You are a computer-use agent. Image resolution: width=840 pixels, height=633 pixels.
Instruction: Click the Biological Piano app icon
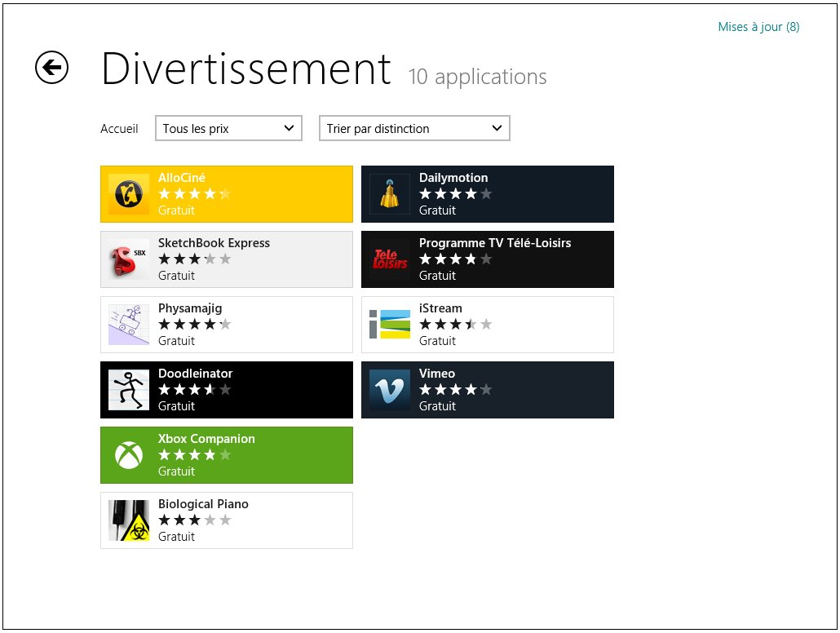129,520
